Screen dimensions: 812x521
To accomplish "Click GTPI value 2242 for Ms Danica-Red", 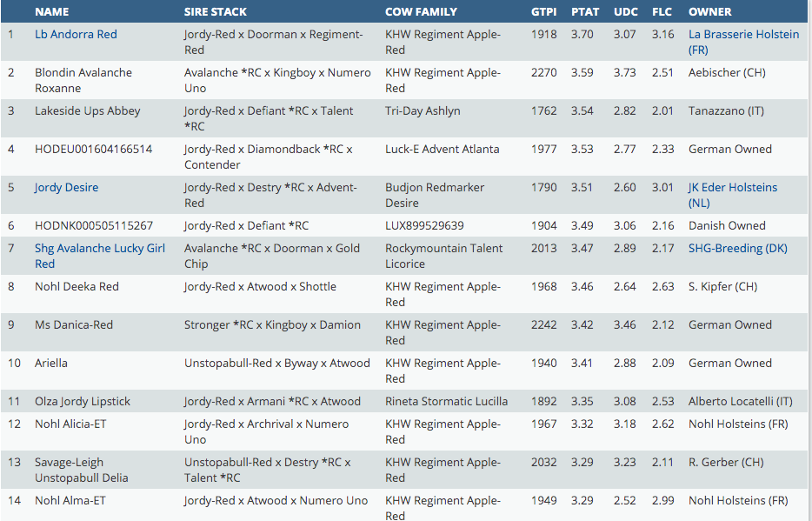I will [543, 325].
